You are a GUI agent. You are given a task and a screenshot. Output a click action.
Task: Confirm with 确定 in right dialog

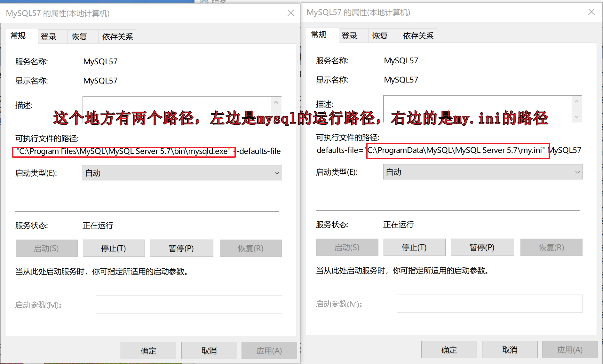pyautogui.click(x=449, y=350)
